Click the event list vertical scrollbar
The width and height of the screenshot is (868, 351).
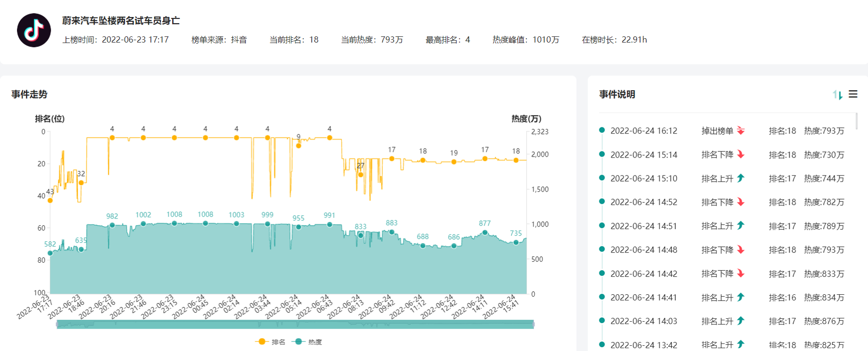(857, 121)
